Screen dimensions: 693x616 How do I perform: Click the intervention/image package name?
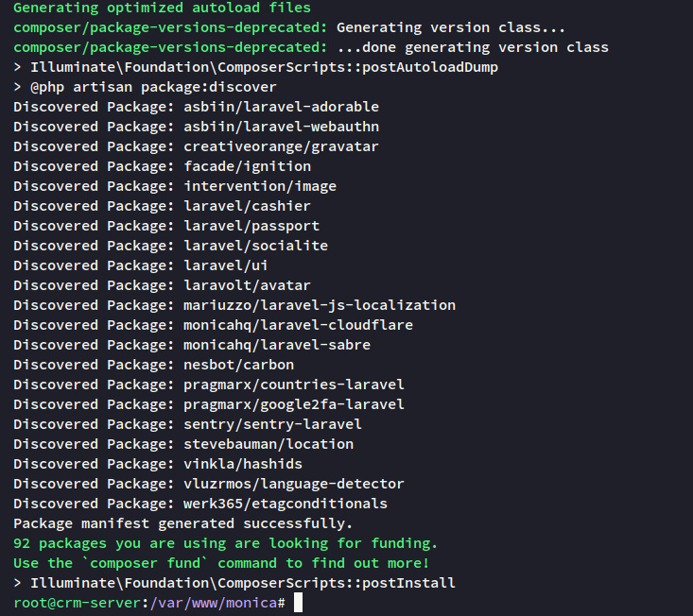tap(260, 186)
